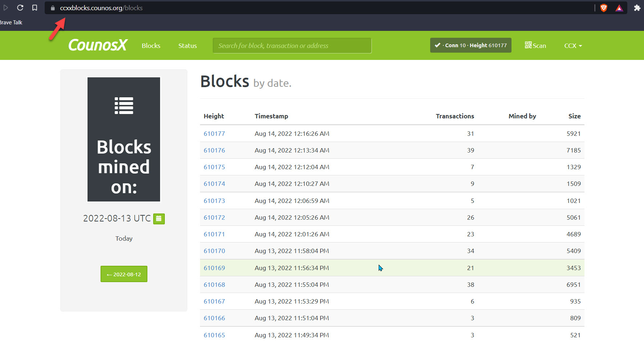Open Brave Shields lion icon

[604, 8]
